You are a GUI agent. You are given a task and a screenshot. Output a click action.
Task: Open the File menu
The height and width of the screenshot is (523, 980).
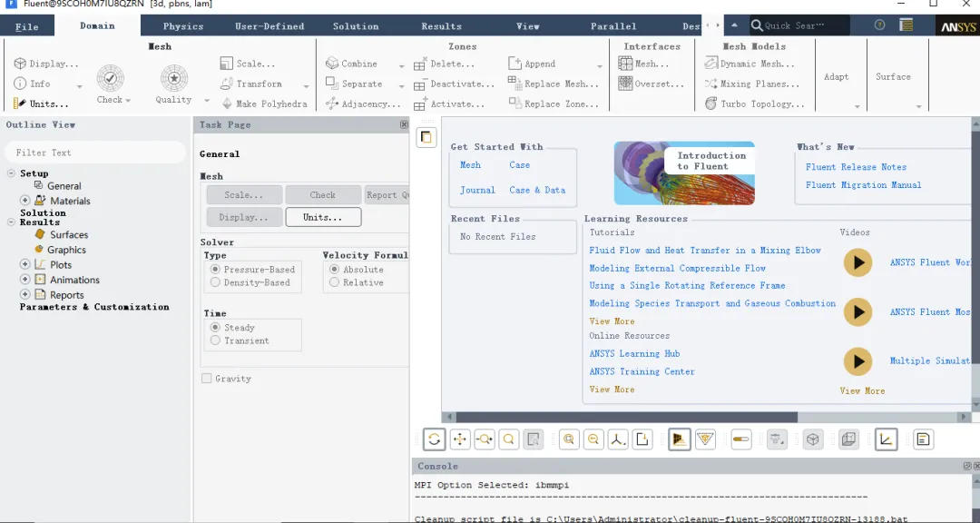27,26
